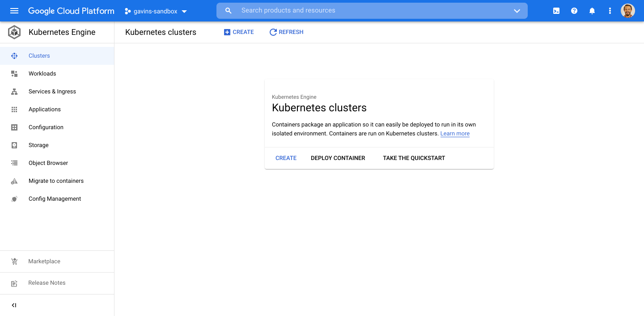
Task: Open Object Browser in sidebar
Action: click(x=48, y=163)
